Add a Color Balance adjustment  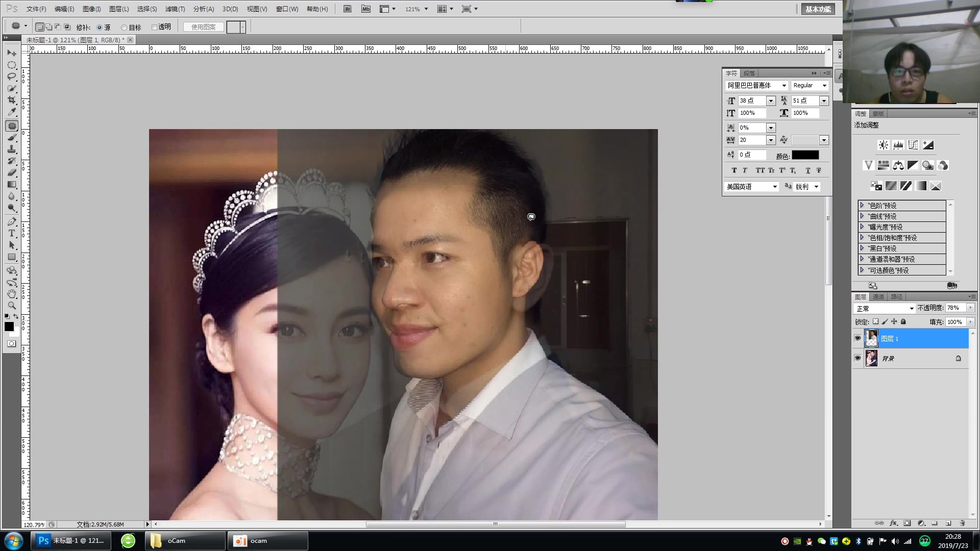pyautogui.click(x=898, y=165)
